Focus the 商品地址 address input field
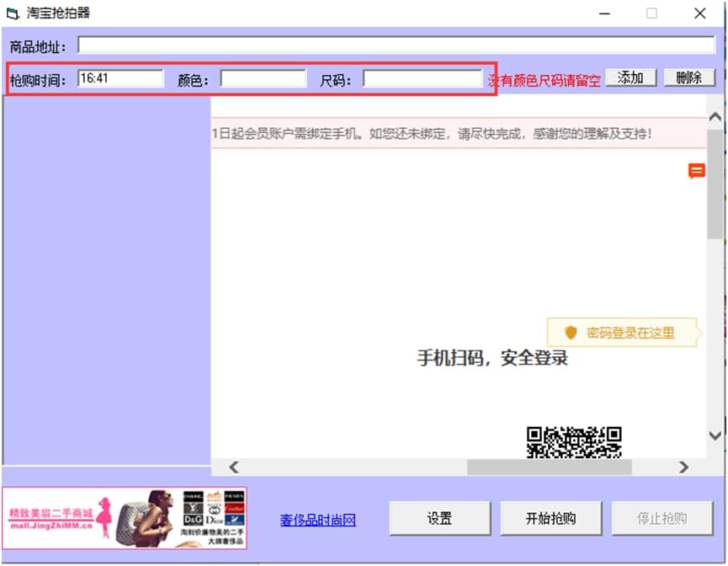This screenshot has height=566, width=728. [x=396, y=45]
